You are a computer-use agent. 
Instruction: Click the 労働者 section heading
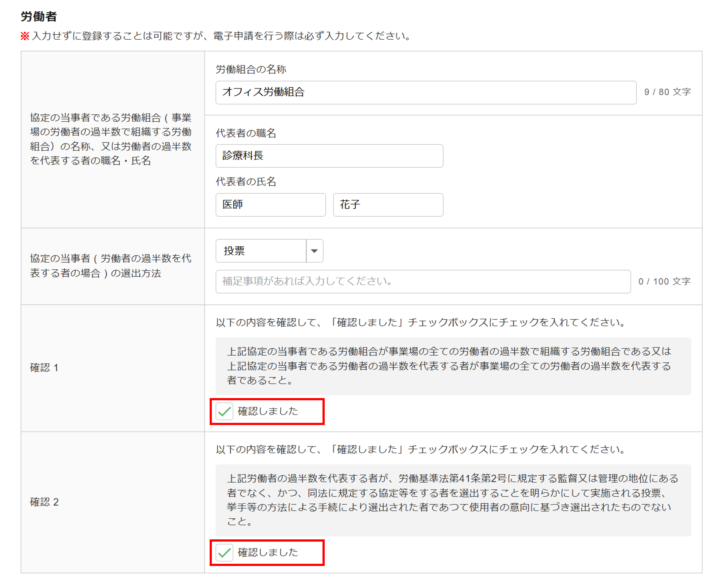(x=39, y=16)
